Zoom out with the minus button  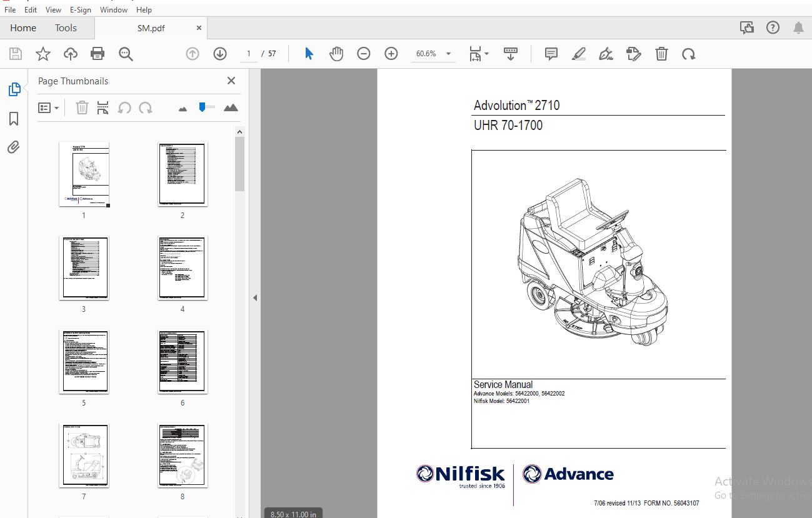(364, 54)
